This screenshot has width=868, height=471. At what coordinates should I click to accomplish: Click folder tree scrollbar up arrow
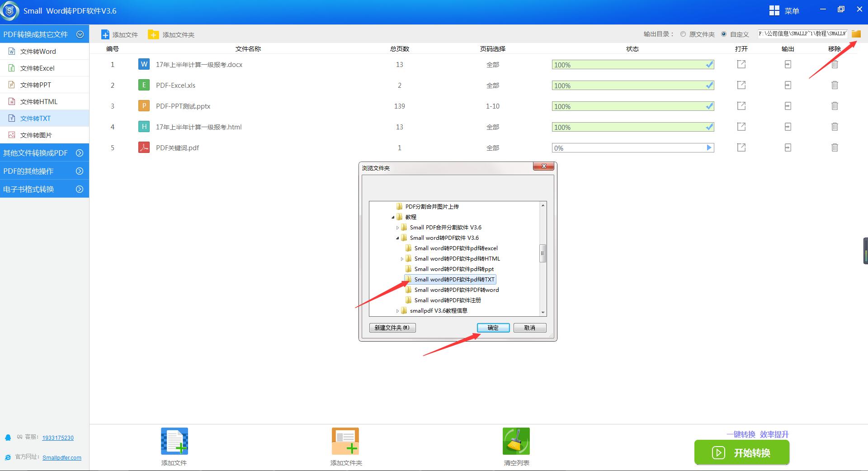pyautogui.click(x=543, y=205)
